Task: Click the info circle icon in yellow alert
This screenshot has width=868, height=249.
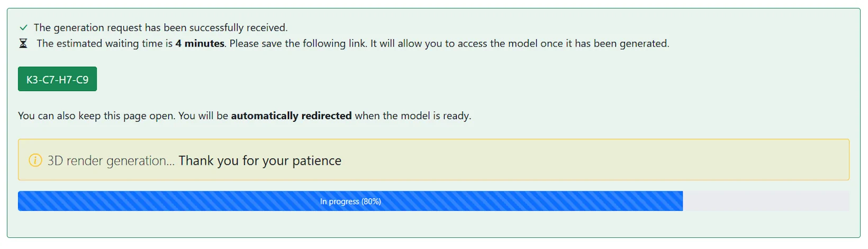Action: (35, 160)
